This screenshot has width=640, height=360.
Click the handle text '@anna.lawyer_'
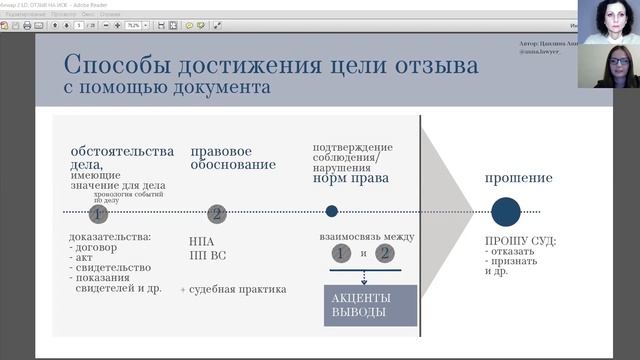(x=540, y=52)
